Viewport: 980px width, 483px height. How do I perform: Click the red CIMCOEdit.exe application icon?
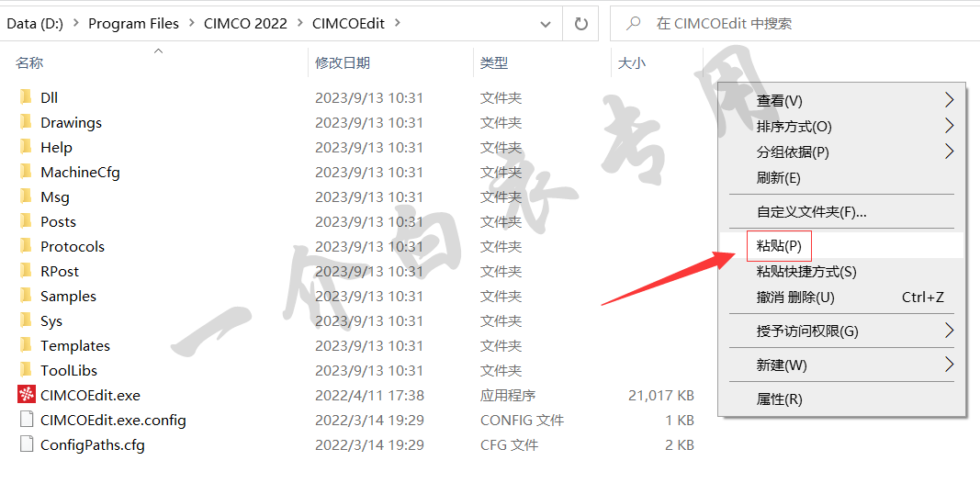(27, 395)
